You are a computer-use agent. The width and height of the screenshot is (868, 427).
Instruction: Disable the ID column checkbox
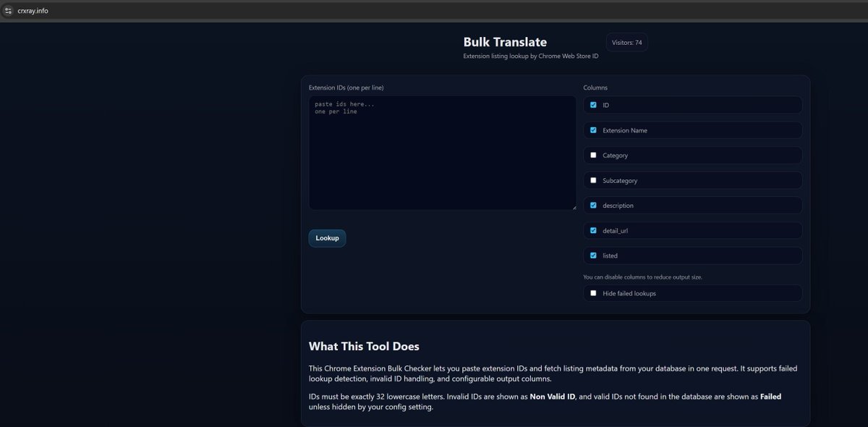593,104
